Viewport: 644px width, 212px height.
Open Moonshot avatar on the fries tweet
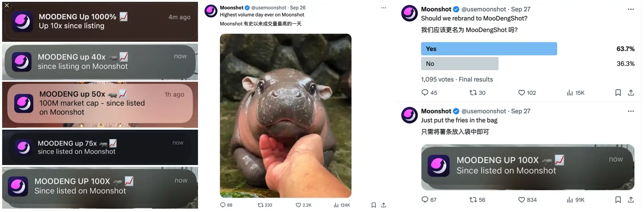pyautogui.click(x=409, y=115)
